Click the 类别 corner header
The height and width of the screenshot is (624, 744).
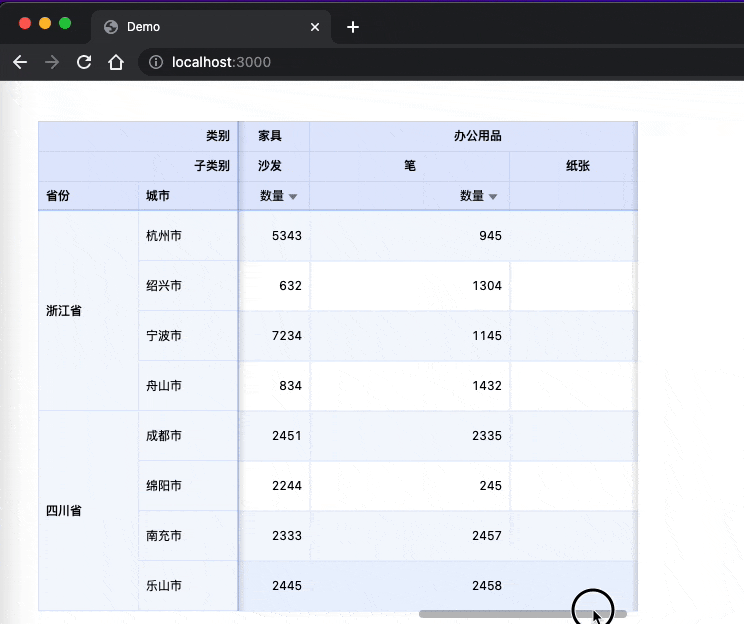click(x=138, y=136)
